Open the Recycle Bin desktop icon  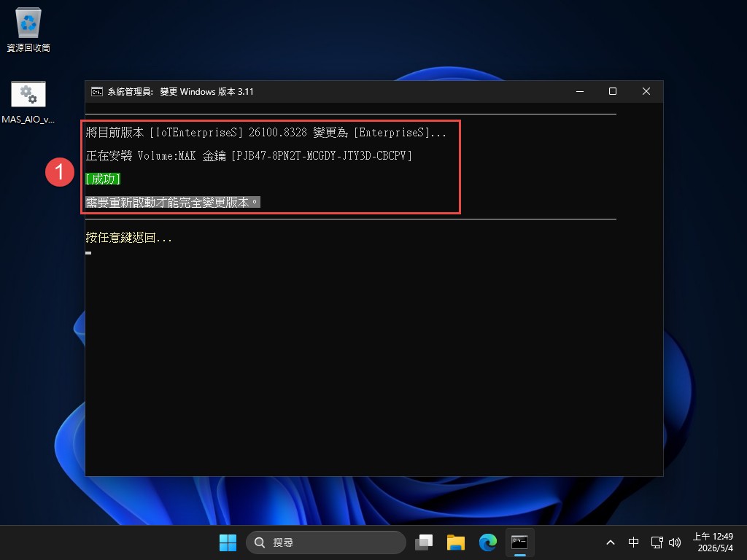point(28,29)
